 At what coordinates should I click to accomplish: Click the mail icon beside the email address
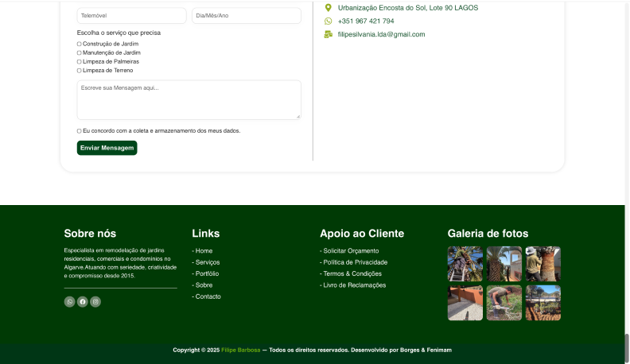328,34
